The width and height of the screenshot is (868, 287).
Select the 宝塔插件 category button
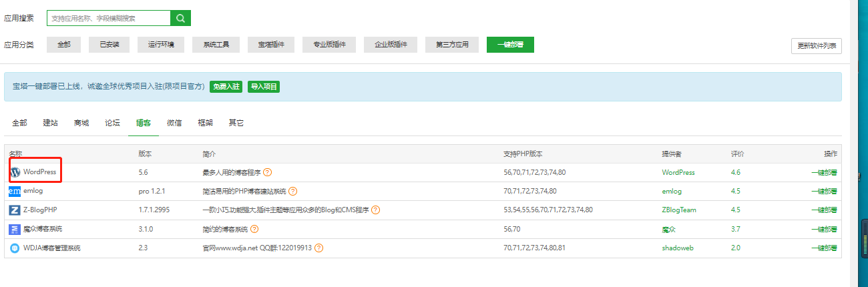click(x=271, y=45)
